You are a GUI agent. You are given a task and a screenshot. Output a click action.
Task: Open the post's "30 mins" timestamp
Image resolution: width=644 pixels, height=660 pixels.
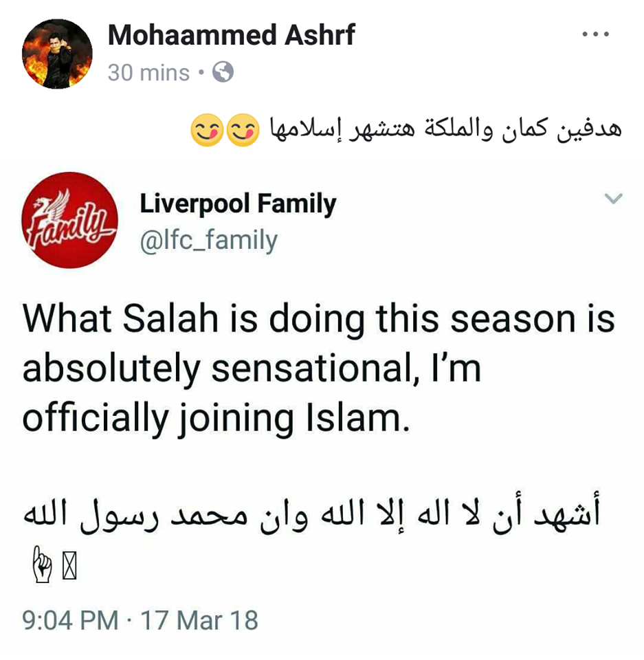(x=148, y=72)
